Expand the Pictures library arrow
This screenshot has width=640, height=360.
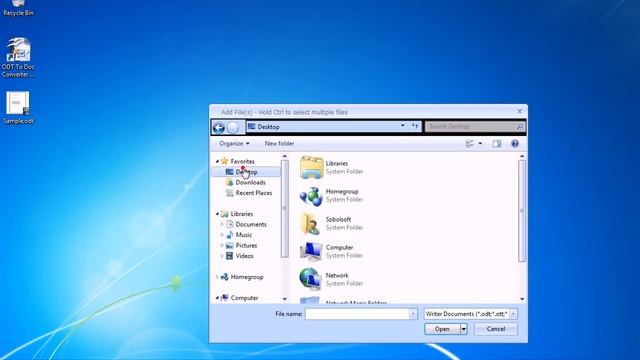coord(222,245)
